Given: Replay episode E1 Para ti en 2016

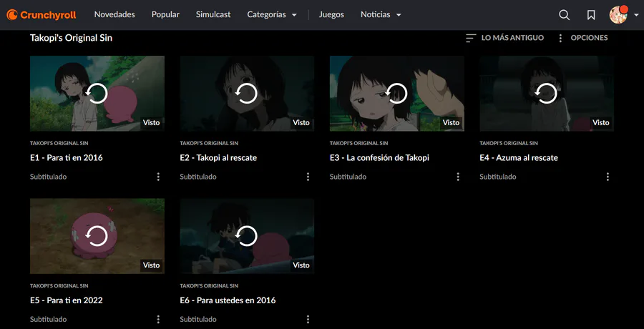Looking at the screenshot, I should click(97, 94).
